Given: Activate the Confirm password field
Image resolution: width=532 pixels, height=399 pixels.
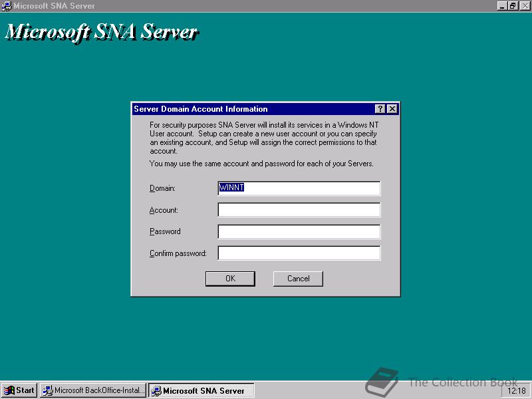Looking at the screenshot, I should coord(299,253).
